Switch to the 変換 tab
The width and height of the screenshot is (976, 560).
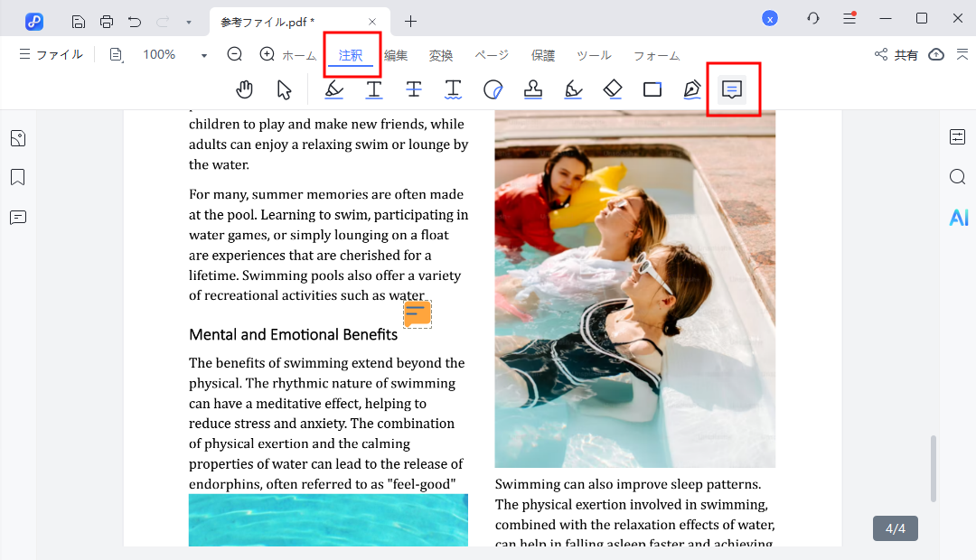point(441,55)
